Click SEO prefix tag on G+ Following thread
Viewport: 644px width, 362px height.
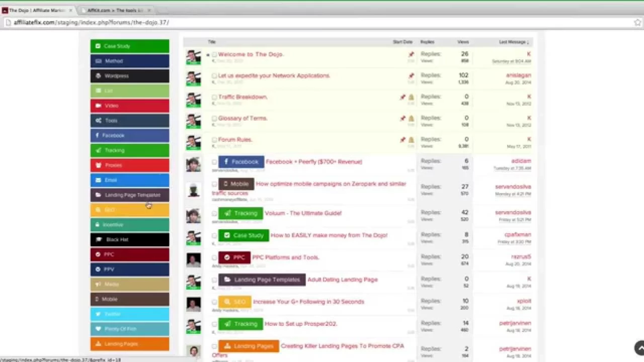pos(235,302)
